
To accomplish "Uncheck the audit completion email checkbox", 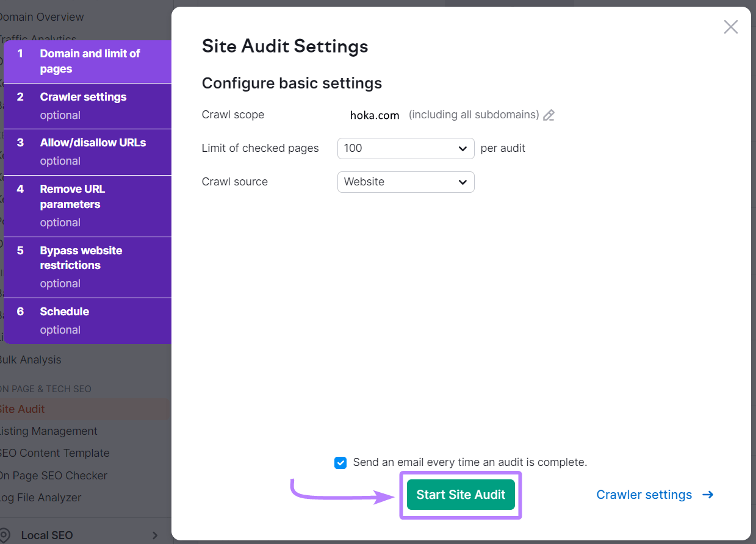I will click(340, 462).
